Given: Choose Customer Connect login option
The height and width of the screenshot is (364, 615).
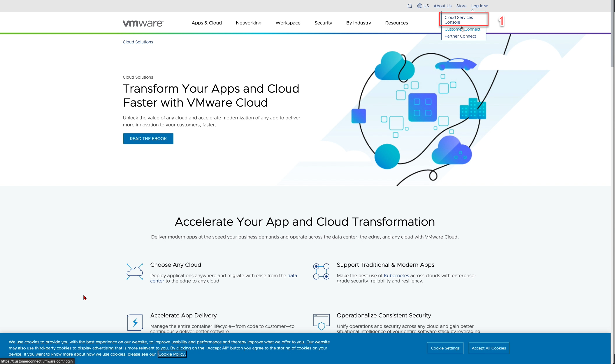Looking at the screenshot, I should pyautogui.click(x=462, y=29).
